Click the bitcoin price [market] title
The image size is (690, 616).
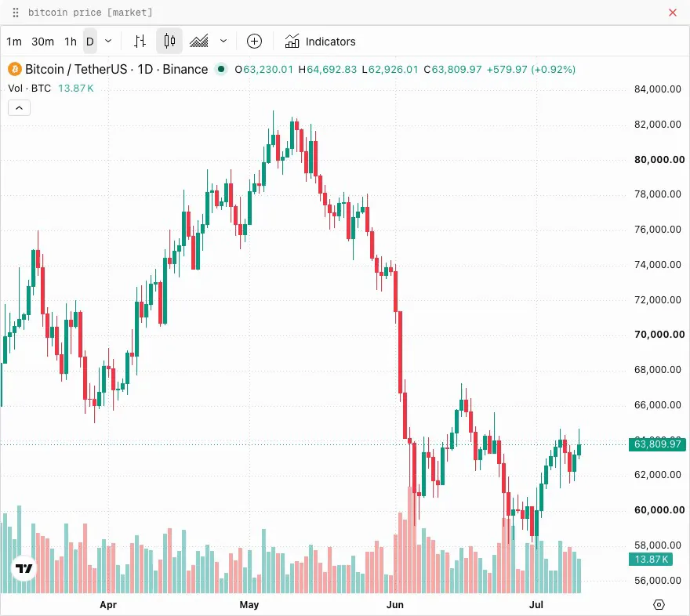coord(90,13)
